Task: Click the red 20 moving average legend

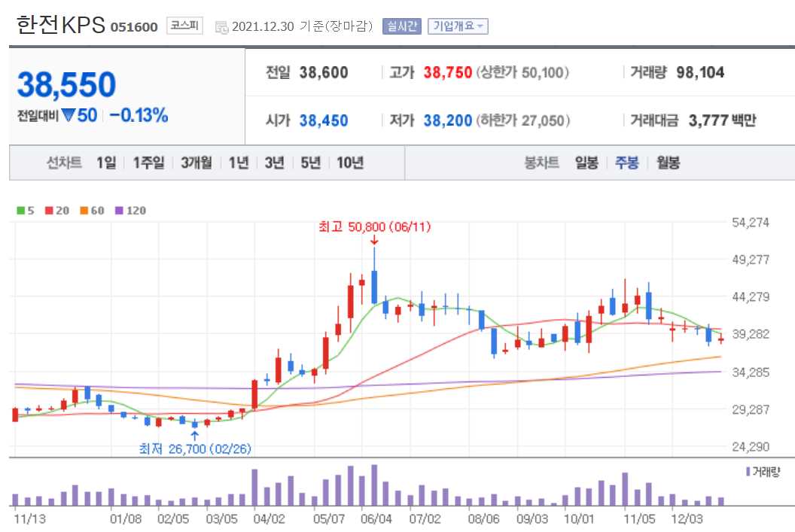Action: click(56, 210)
